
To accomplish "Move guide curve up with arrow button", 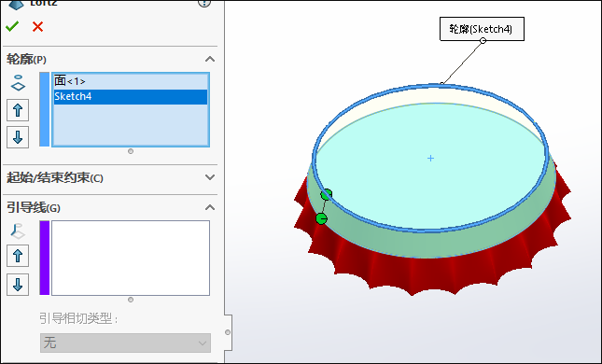I will click(18, 256).
